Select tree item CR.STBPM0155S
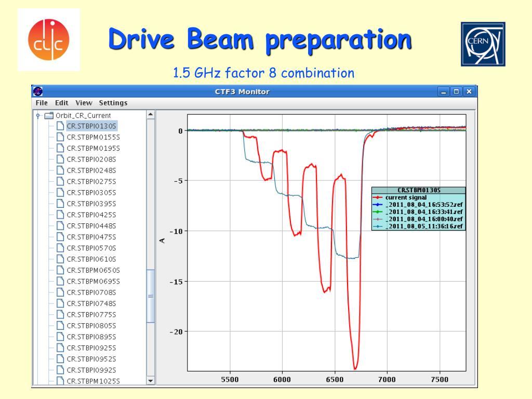 click(x=93, y=137)
